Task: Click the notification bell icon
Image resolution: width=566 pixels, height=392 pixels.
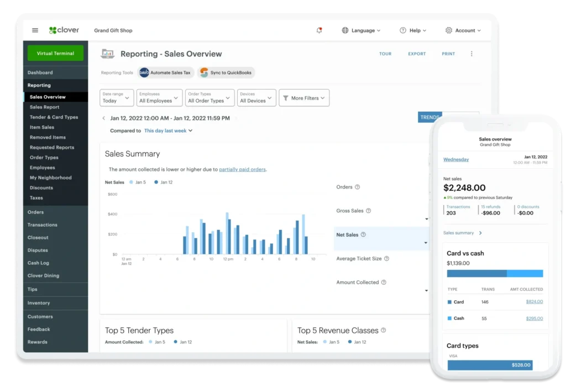Action: coord(319,30)
